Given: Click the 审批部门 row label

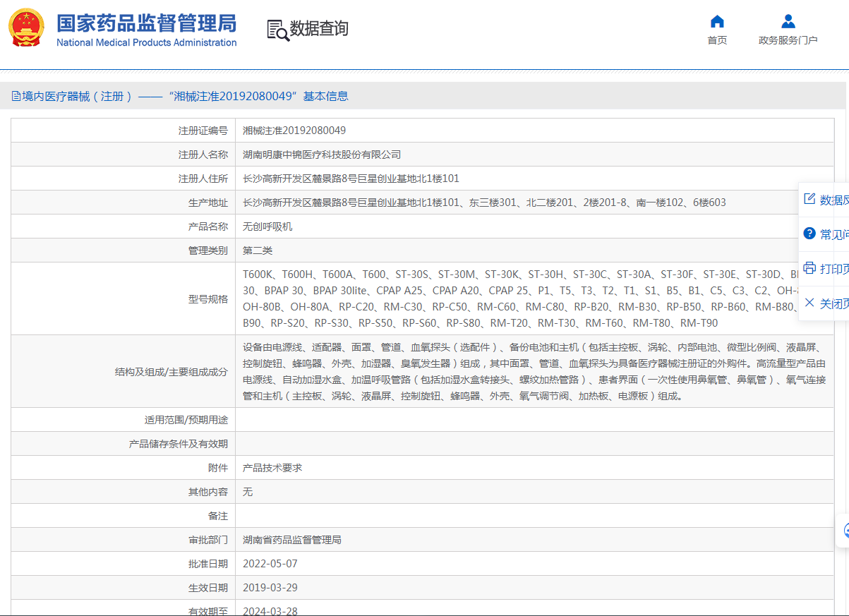Looking at the screenshot, I should point(208,540).
